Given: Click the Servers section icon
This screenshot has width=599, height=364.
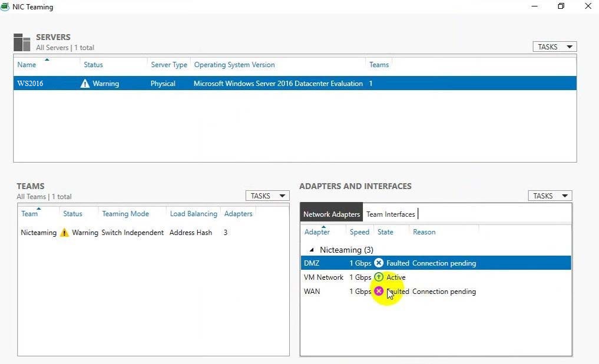Looking at the screenshot, I should [x=22, y=42].
